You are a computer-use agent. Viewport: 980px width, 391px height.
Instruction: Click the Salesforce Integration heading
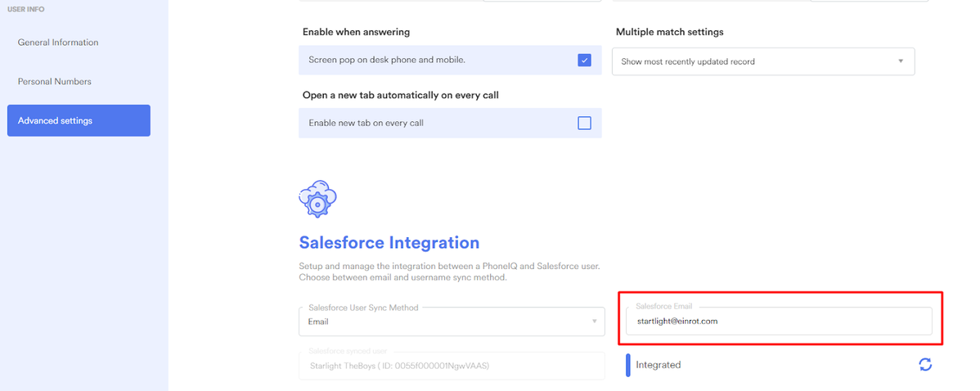[x=389, y=243]
